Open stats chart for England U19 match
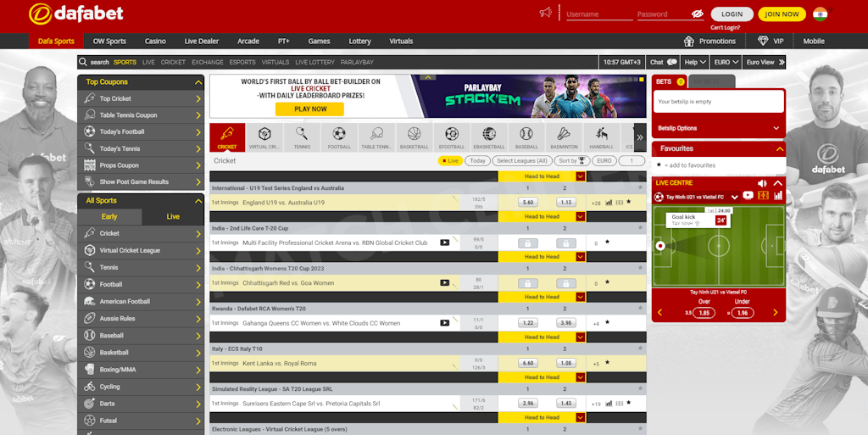The image size is (868, 435). (609, 203)
